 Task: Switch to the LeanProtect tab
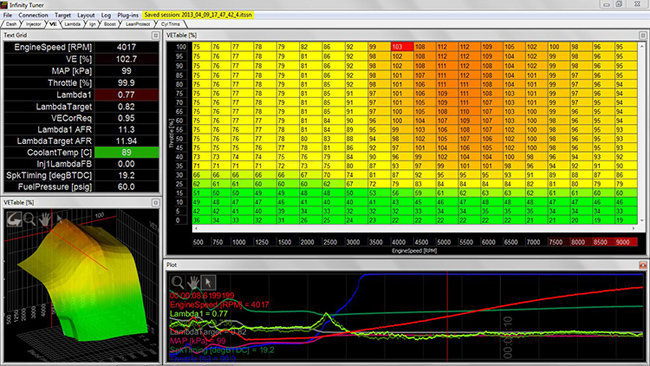point(138,24)
